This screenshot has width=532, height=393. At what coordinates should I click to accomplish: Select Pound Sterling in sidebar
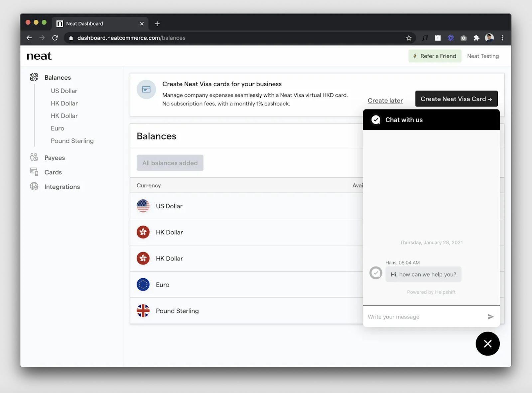[x=72, y=141]
